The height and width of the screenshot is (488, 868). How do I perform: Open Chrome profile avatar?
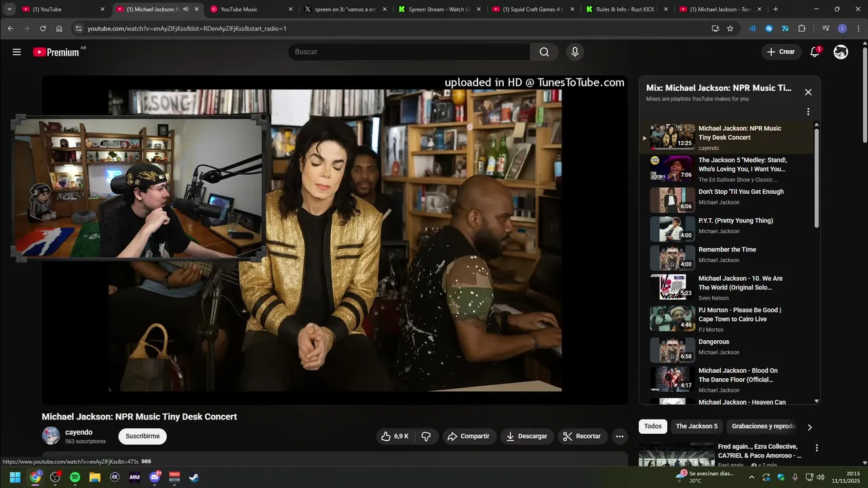click(x=842, y=28)
